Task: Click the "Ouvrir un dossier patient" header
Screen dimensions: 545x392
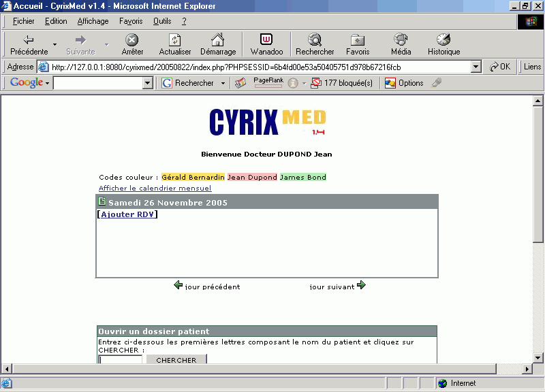Action: (266, 331)
